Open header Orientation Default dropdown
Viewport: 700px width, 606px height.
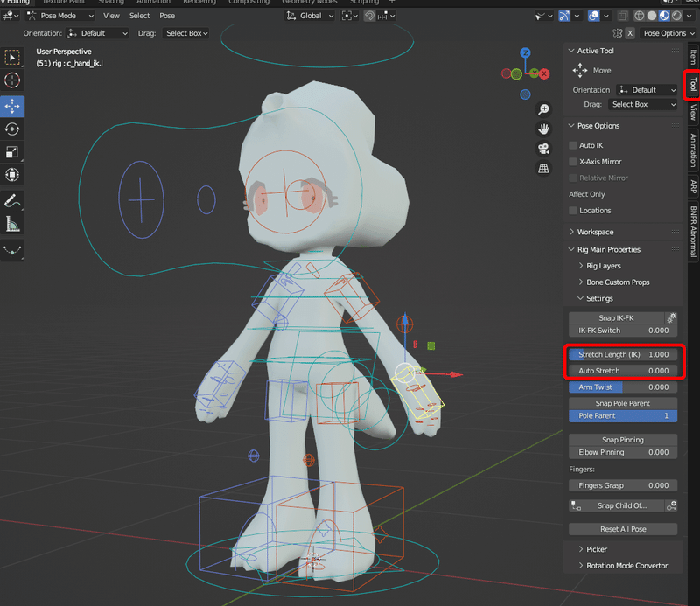tap(97, 33)
